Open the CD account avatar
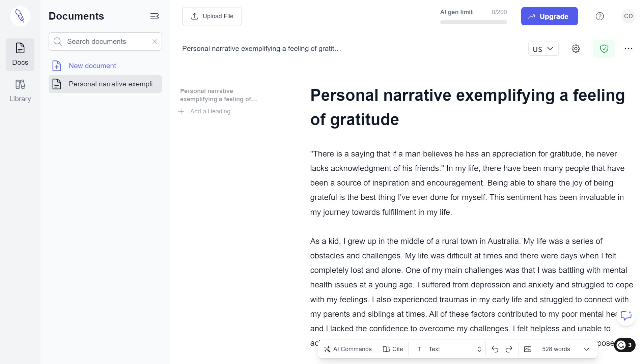643x364 pixels. [628, 16]
